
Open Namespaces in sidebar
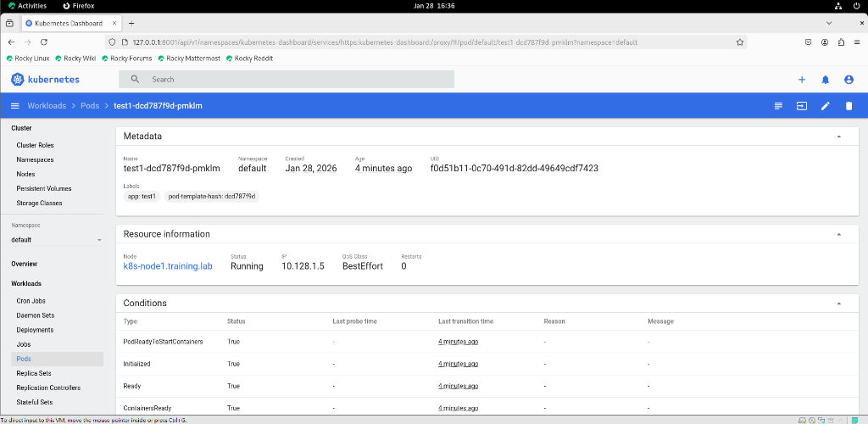pos(35,160)
